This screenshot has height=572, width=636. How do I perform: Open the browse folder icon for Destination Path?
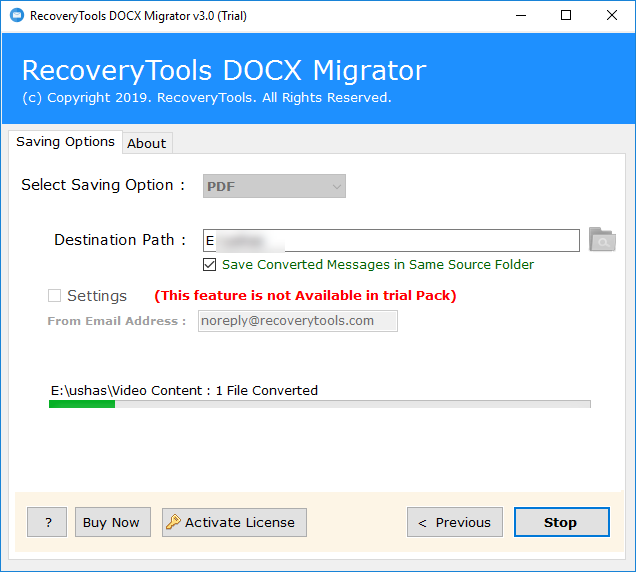click(x=602, y=240)
